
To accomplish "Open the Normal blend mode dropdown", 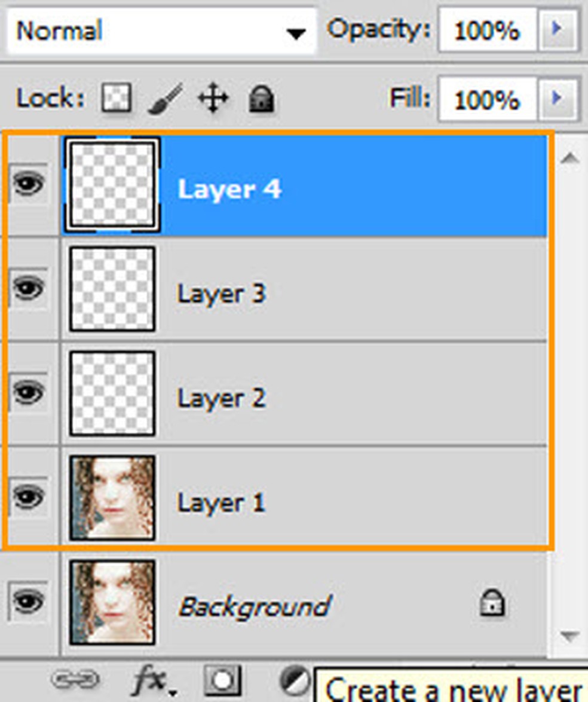I will [161, 31].
